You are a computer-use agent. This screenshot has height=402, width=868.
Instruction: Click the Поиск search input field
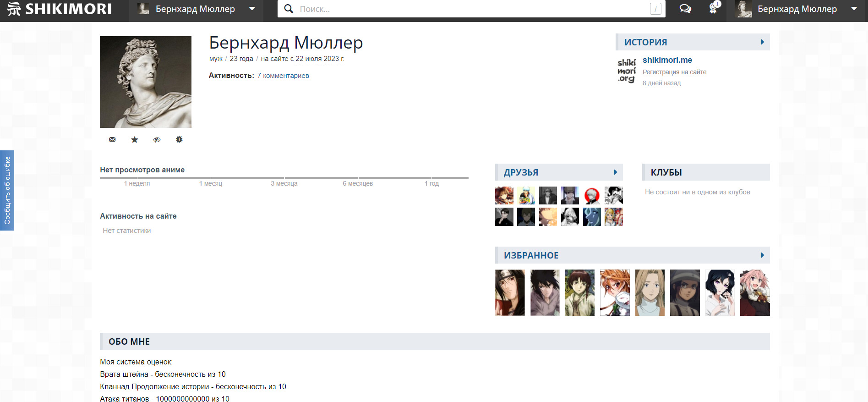tap(472, 9)
